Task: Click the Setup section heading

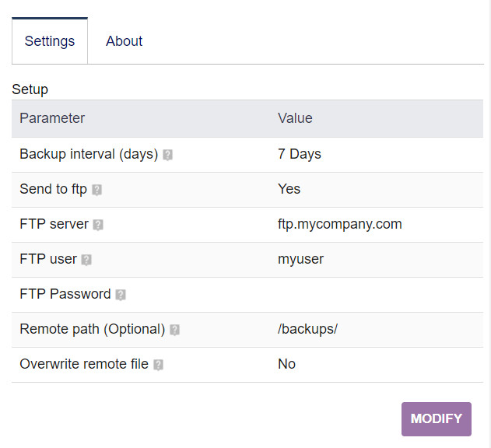Action: (30, 89)
